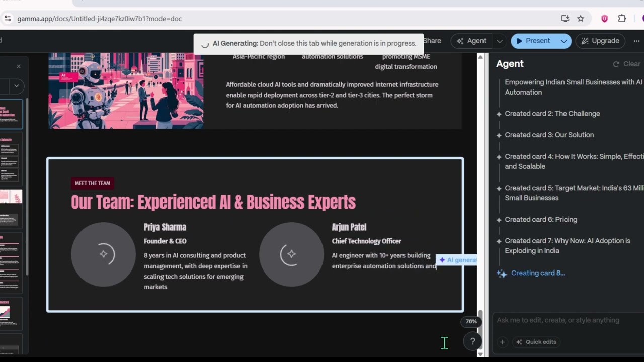Click Priya Sharma's loading avatar placeholder

pos(103,254)
